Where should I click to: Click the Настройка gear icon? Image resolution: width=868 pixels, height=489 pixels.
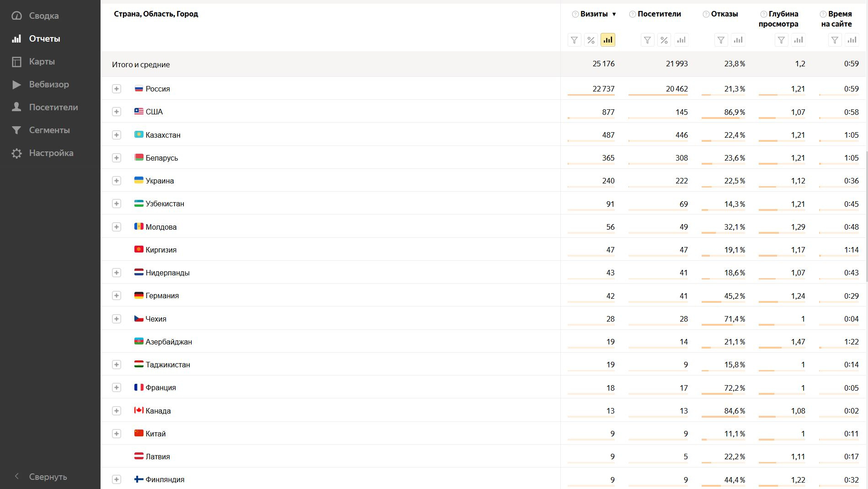tap(16, 153)
